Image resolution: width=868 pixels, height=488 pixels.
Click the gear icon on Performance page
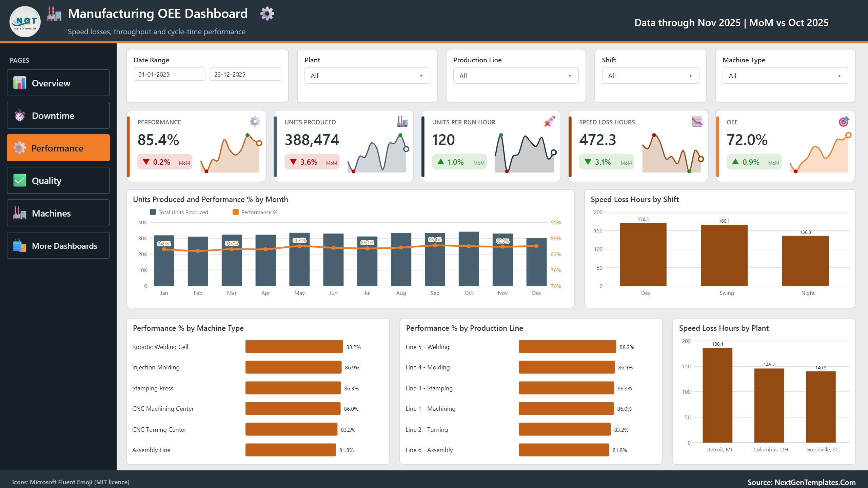coord(20,148)
